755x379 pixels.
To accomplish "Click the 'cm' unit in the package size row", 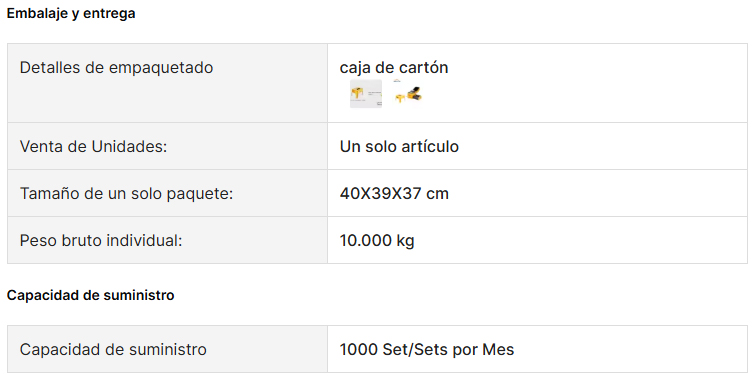I will coord(437,194).
